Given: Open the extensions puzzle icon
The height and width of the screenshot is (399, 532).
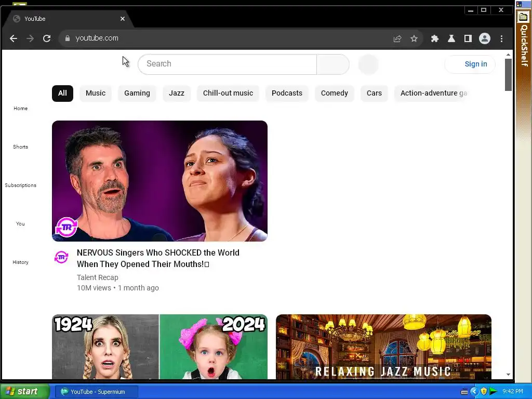Looking at the screenshot, I should (x=435, y=38).
